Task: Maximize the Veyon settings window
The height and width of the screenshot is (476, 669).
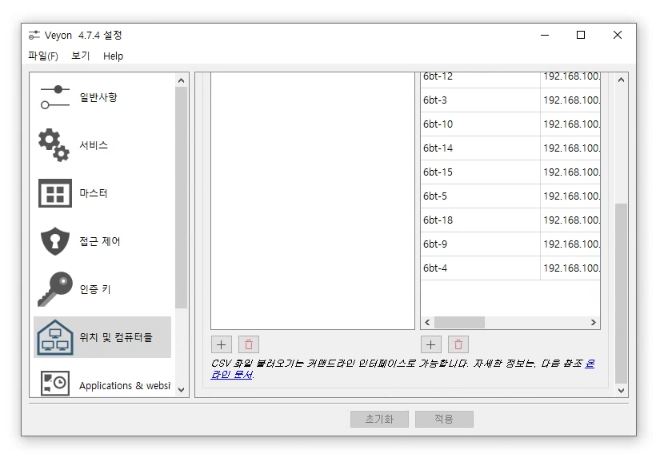Action: click(x=581, y=35)
